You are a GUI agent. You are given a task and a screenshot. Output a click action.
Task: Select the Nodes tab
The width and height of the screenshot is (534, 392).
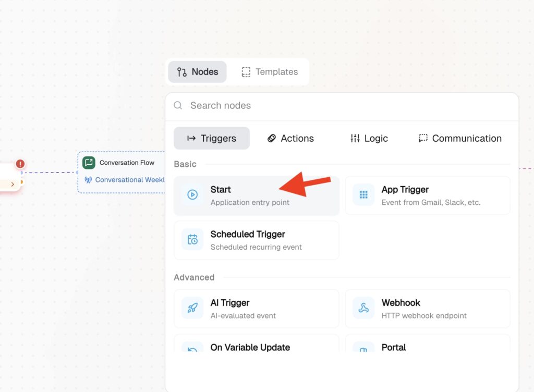(197, 72)
